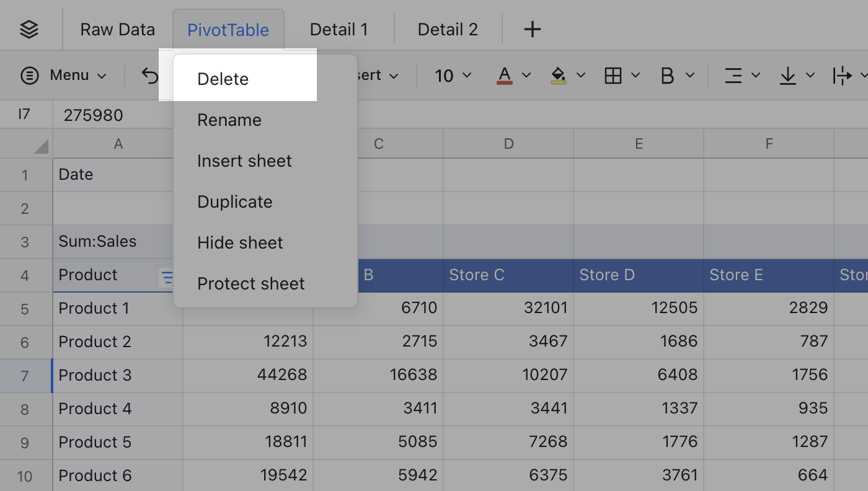
Task: Add a new sheet with the plus button
Action: click(x=532, y=28)
